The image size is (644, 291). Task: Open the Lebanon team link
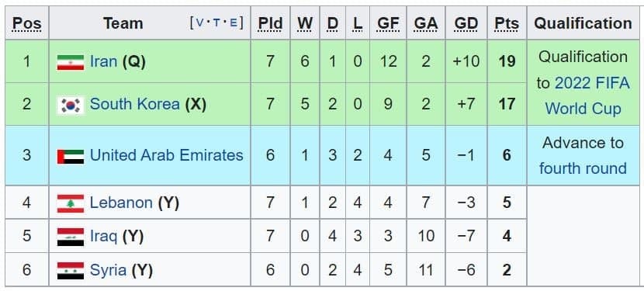coord(121,203)
